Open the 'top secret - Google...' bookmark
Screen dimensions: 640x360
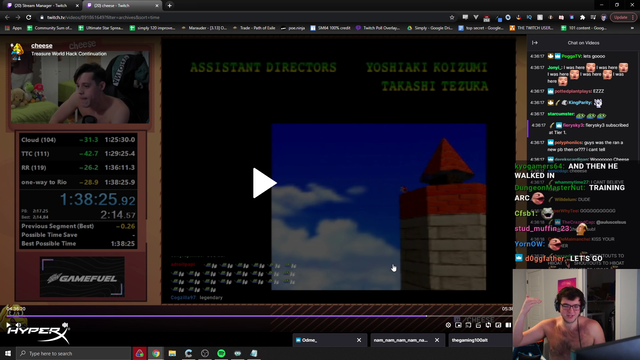481,28
